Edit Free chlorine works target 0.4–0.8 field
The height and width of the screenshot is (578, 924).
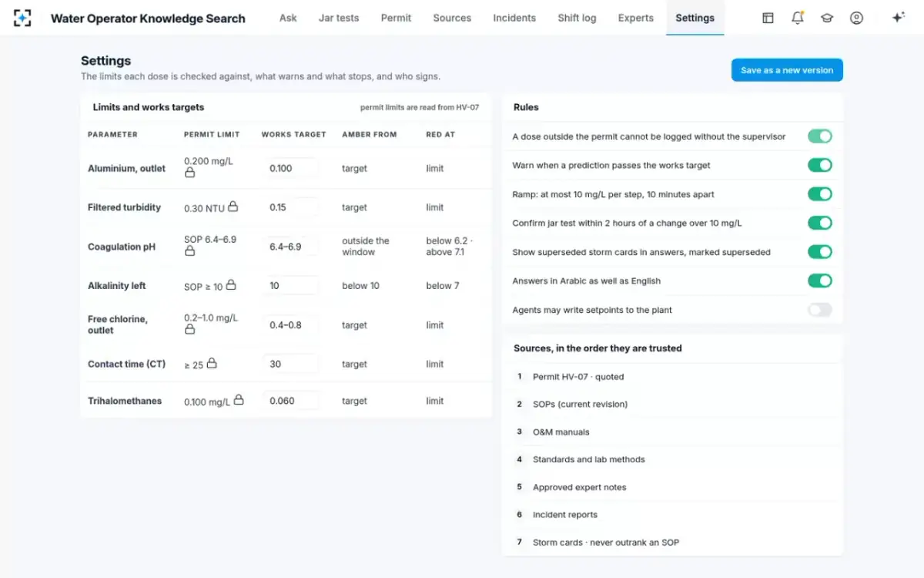pos(290,325)
